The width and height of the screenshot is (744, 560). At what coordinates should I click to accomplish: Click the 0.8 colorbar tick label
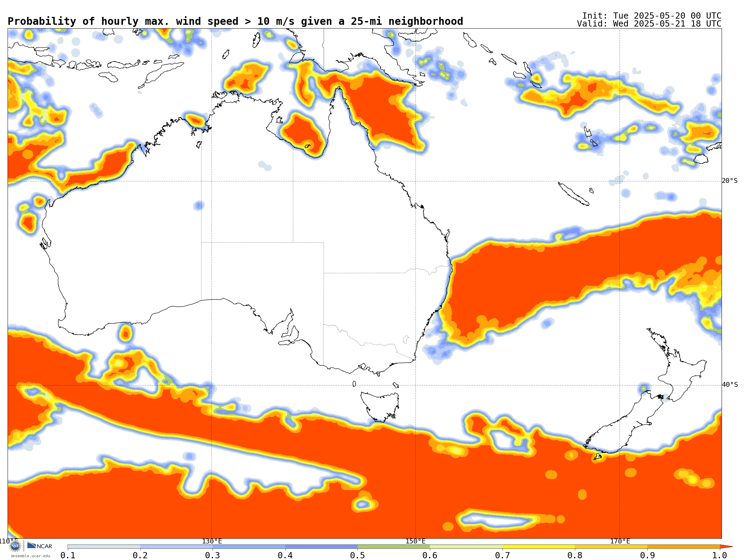tap(575, 555)
